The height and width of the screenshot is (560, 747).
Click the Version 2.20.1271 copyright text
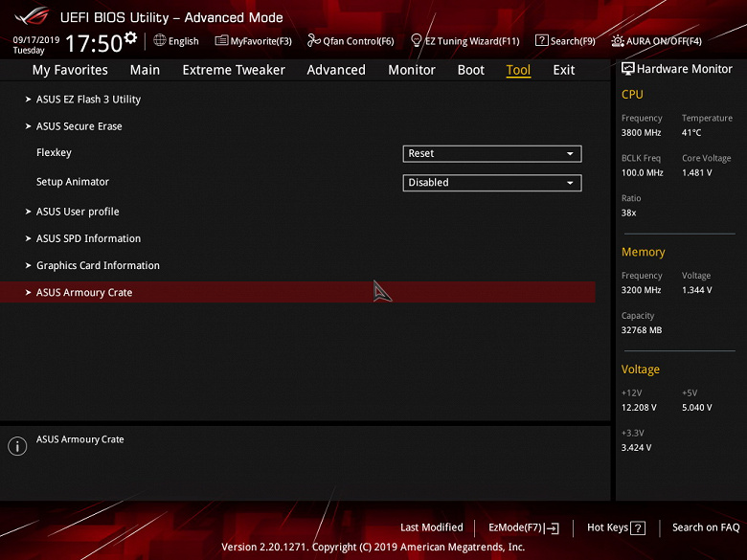click(x=373, y=548)
